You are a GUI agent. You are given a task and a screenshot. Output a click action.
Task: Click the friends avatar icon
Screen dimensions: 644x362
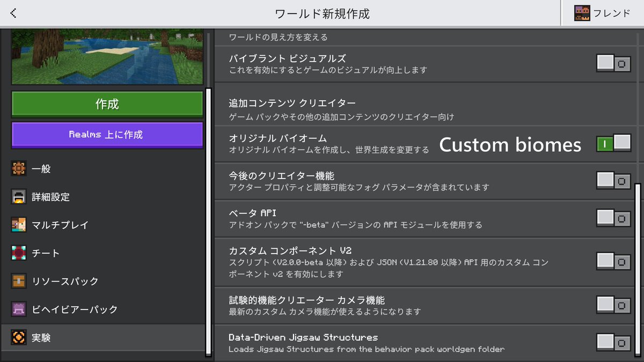point(582,13)
